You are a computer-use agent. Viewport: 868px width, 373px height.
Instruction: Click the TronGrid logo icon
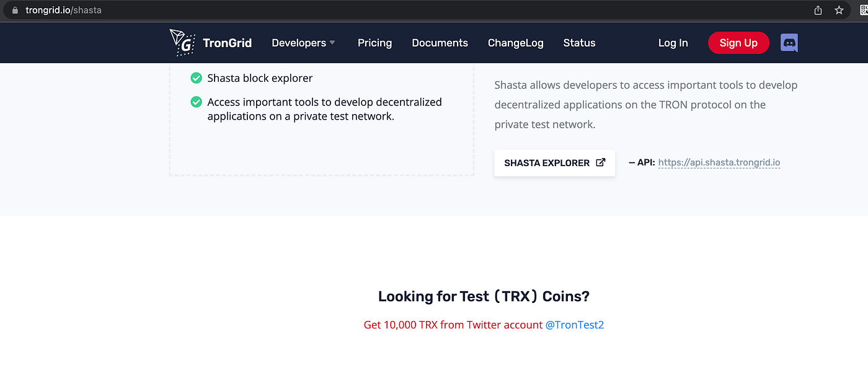pos(182,43)
